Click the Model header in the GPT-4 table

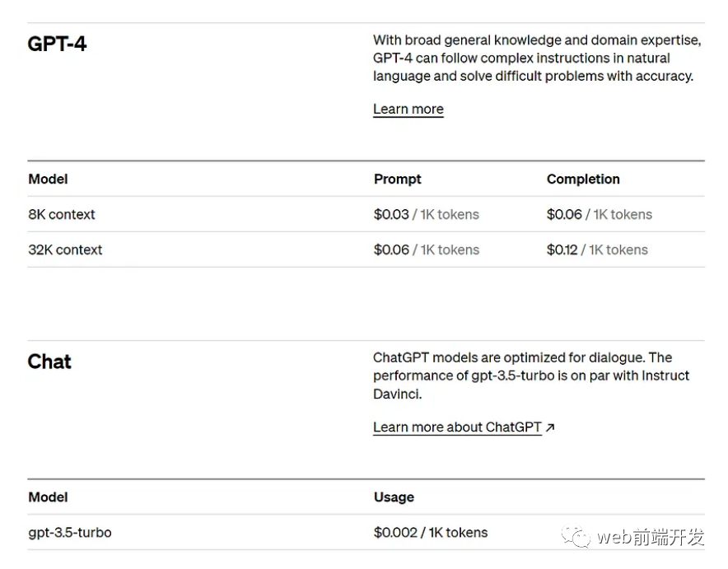[x=48, y=179]
